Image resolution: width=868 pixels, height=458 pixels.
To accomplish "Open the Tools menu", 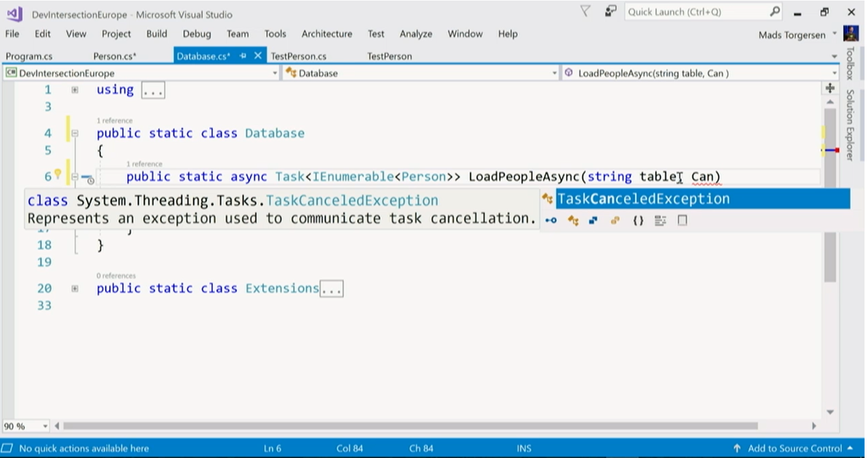I will (x=275, y=34).
